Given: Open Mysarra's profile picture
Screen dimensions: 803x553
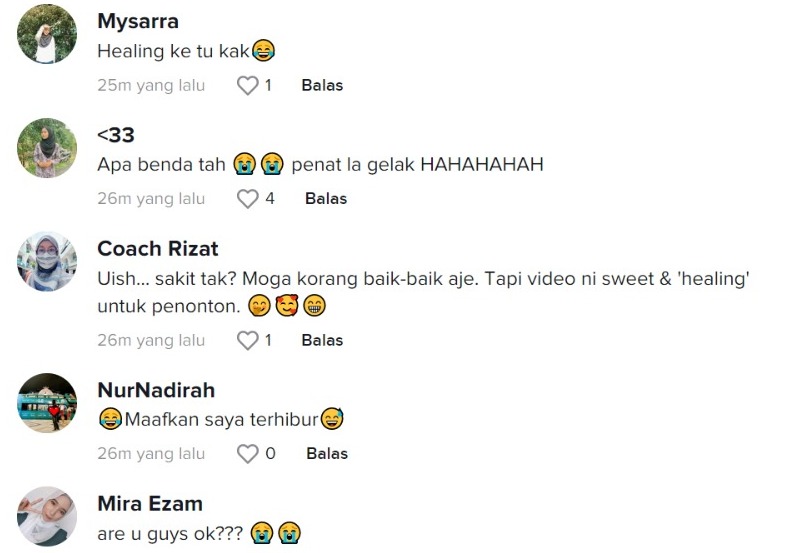Looking at the screenshot, I should click(47, 34).
